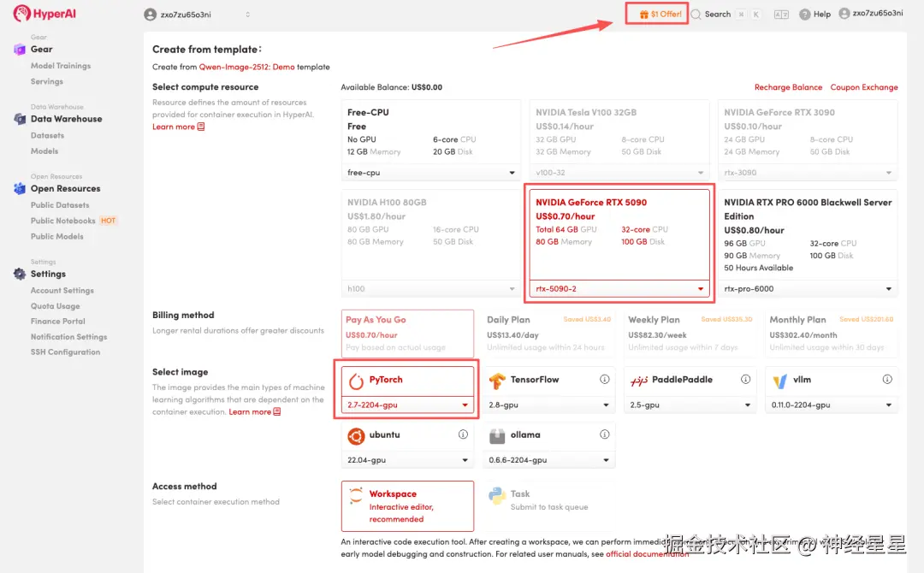924x573 pixels.
Task: Open ubuntu version dropdown 22.04-gpu
Action: (x=407, y=460)
